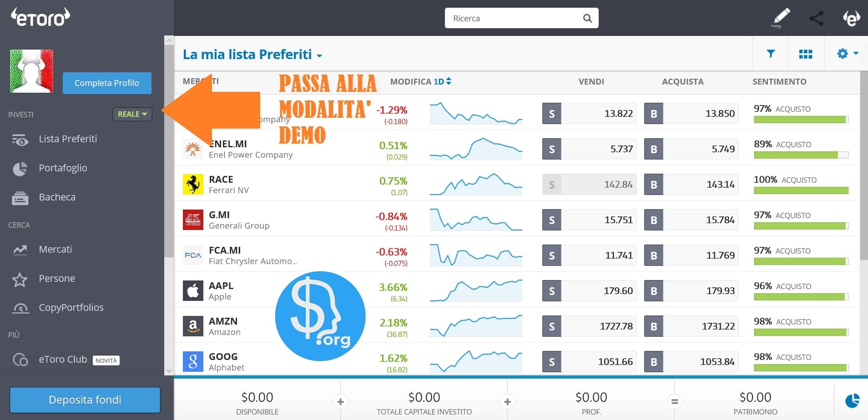Open the Amazon AMZN logo

pos(193,326)
